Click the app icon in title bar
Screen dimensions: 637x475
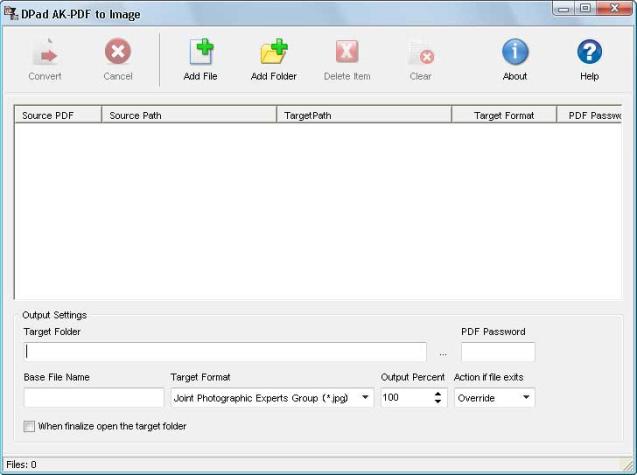tap(11, 13)
